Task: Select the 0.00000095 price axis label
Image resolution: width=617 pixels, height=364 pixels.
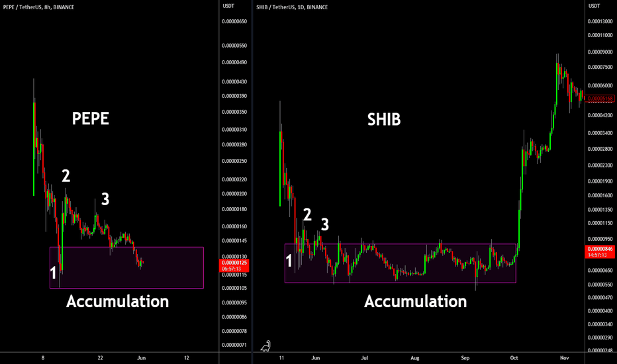Action: click(234, 303)
